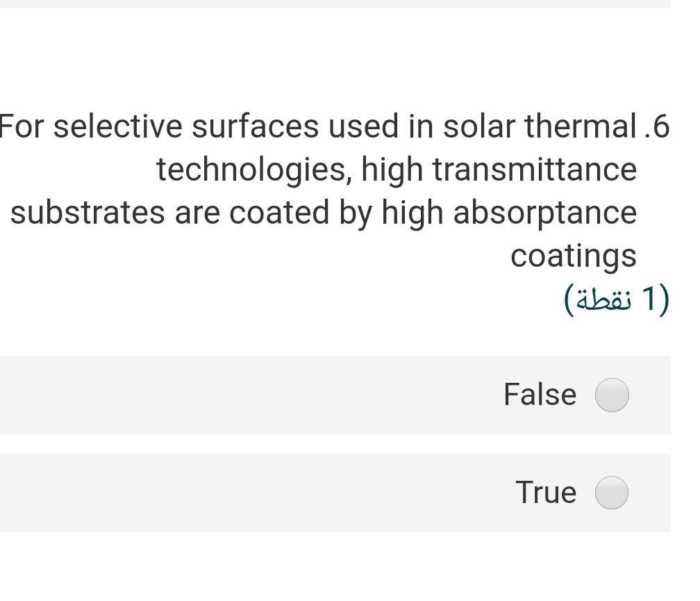
Task: Click the True option label text
Action: [x=548, y=492]
